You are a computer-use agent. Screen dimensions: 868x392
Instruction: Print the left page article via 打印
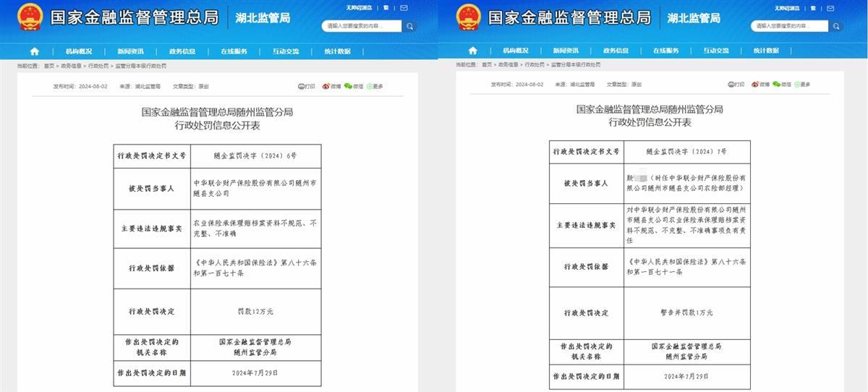click(307, 86)
